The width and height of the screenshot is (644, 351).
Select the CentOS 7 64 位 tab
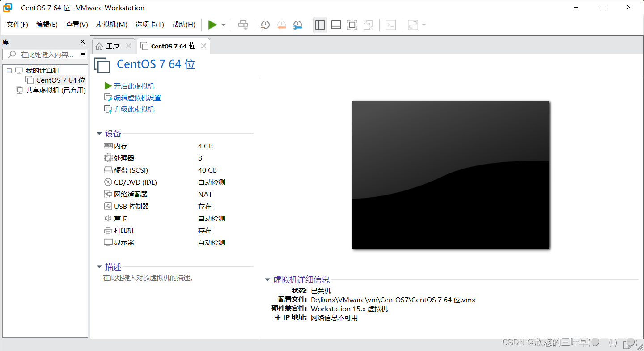click(173, 46)
